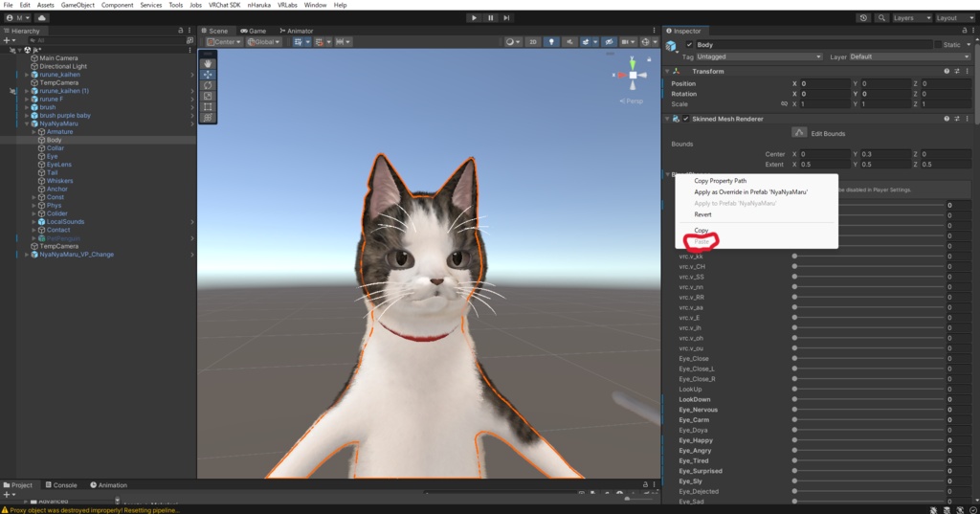Toggle the Static checkbox

938,44
